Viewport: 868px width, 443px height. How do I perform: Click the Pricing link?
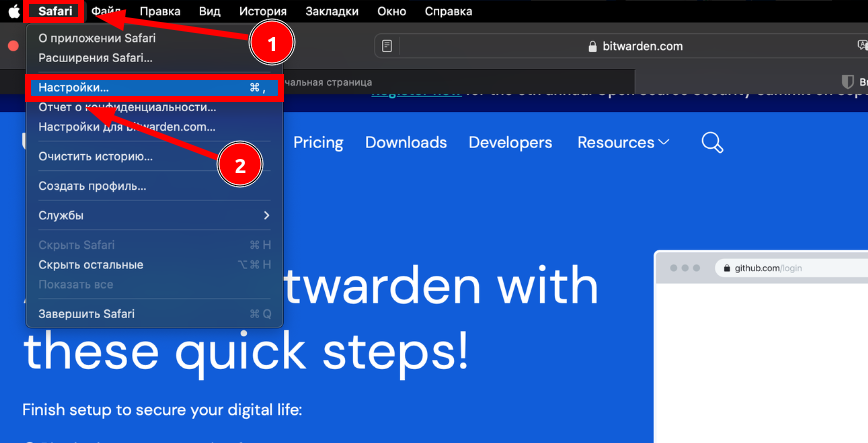[318, 142]
